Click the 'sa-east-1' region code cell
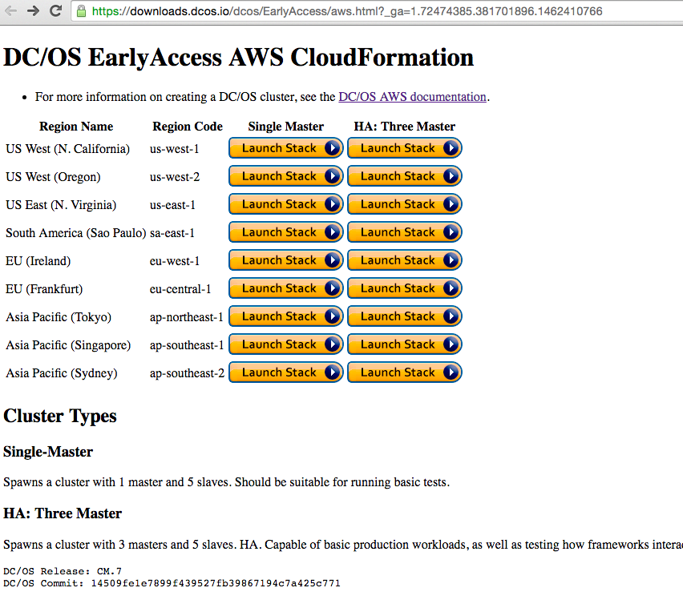The image size is (683, 616). pos(172,233)
